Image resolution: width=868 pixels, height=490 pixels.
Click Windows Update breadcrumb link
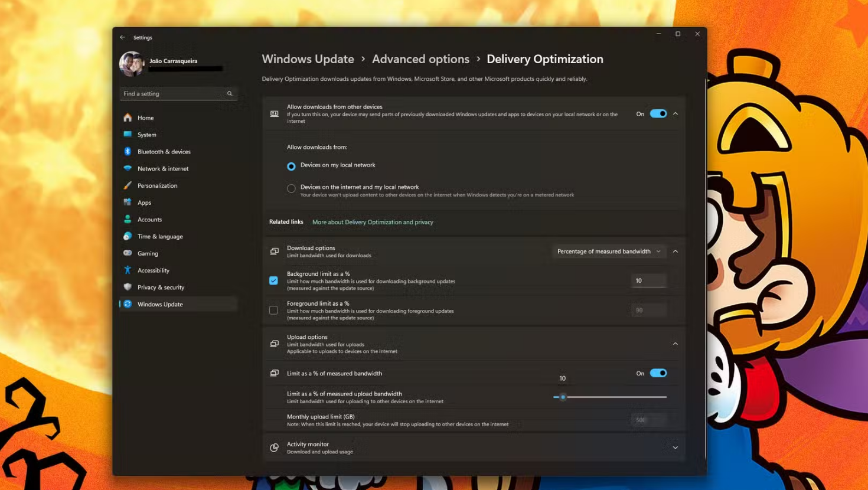[308, 59]
